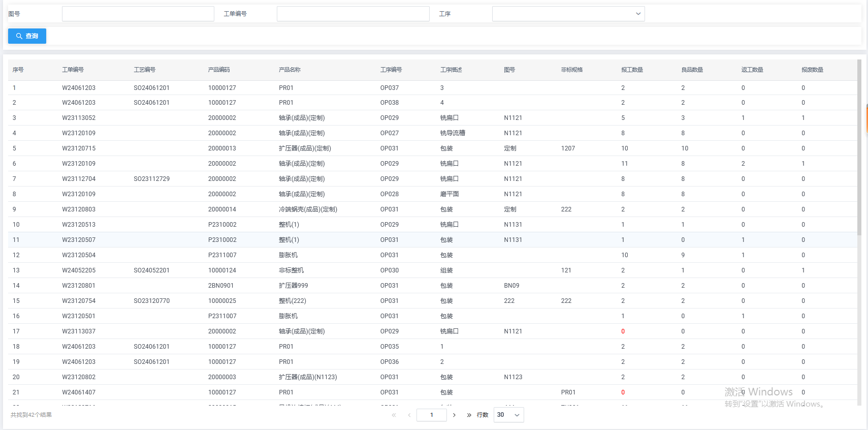
Task: Click the page number input box
Action: tap(431, 415)
